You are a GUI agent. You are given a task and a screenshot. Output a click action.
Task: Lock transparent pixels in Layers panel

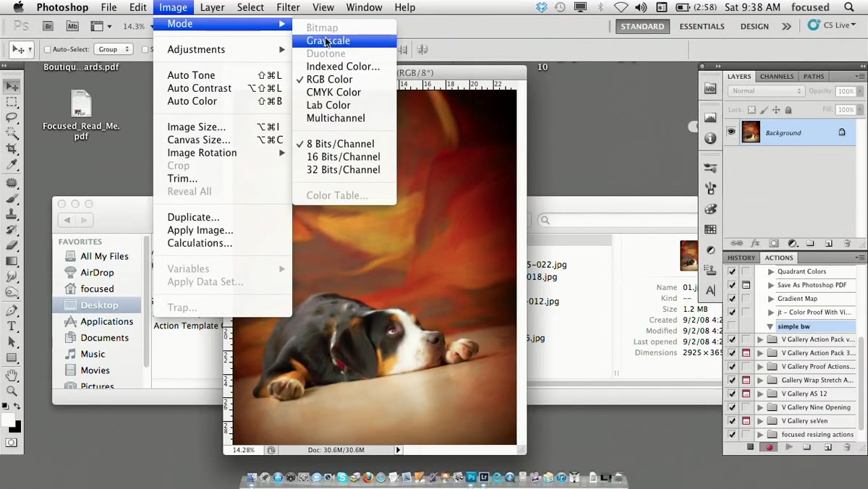tap(752, 110)
